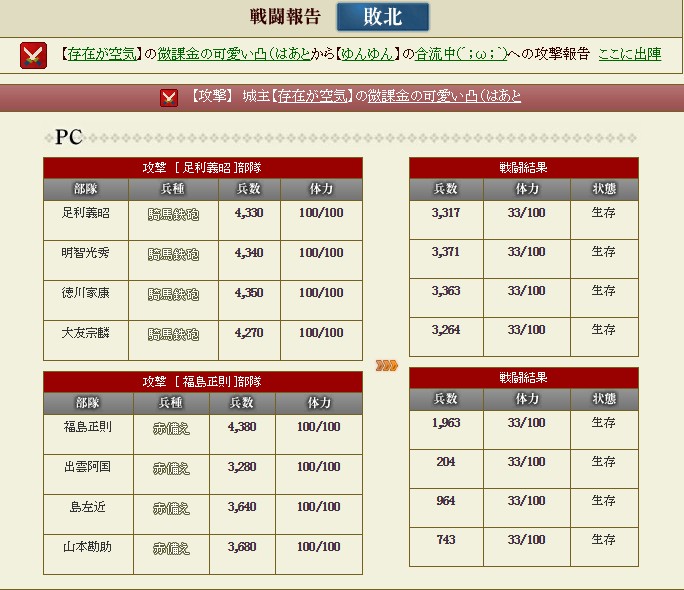Click troop count 4,380
684x590 pixels.
242,426
